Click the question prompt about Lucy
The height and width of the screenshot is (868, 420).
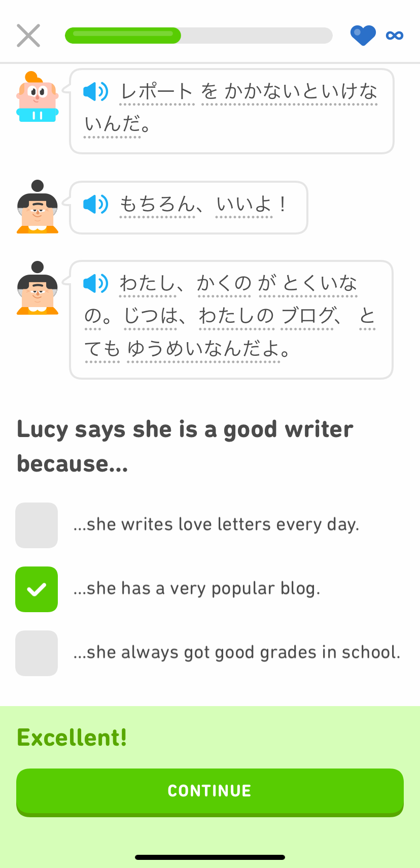click(x=185, y=446)
